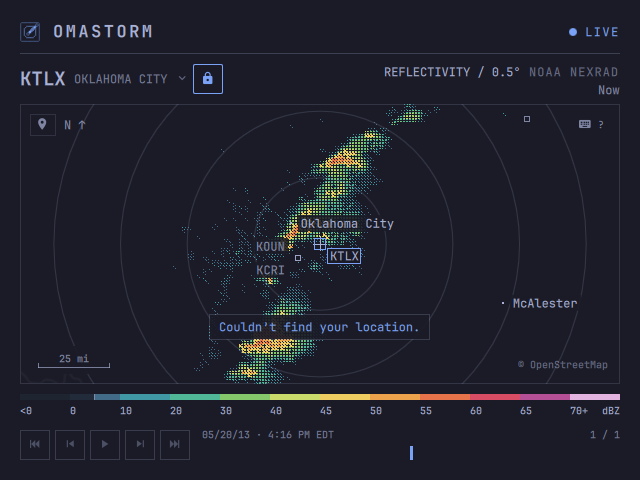Step back one frame
Image resolution: width=640 pixels, height=480 pixels.
[x=70, y=444]
